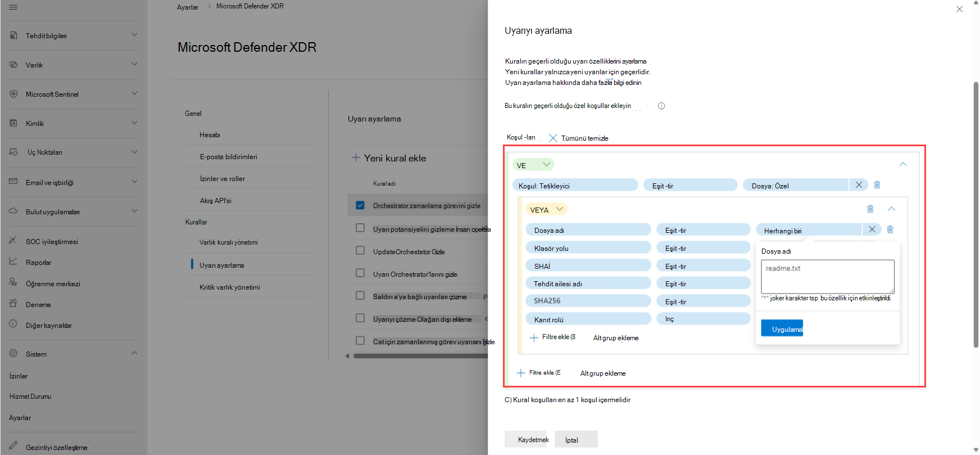Delete the Dosya adı filter row
The height and width of the screenshot is (455, 980).
click(x=890, y=229)
